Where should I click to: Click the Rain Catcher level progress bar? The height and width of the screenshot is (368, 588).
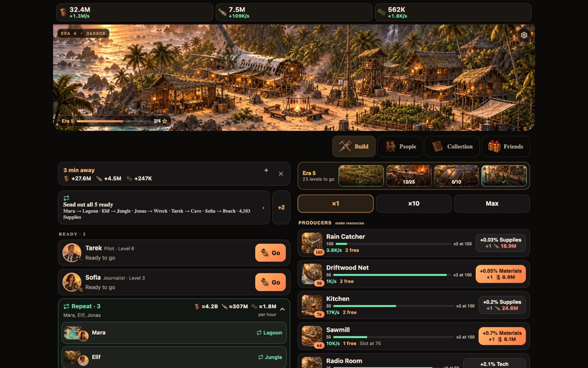393,244
